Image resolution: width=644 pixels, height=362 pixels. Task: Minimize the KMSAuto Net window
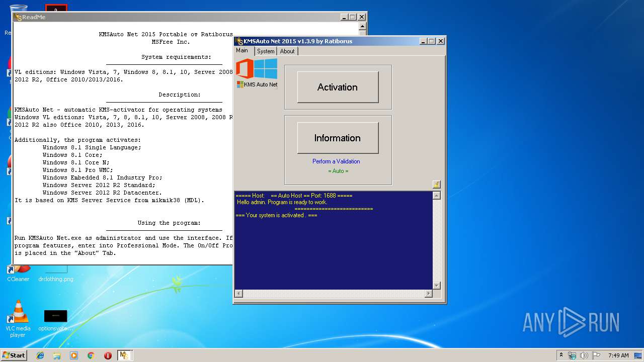(423, 41)
